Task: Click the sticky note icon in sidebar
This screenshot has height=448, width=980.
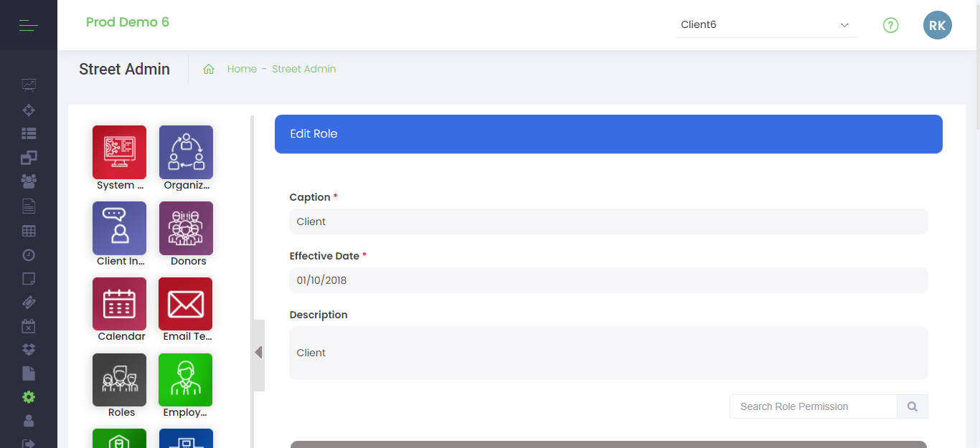Action: point(29,278)
